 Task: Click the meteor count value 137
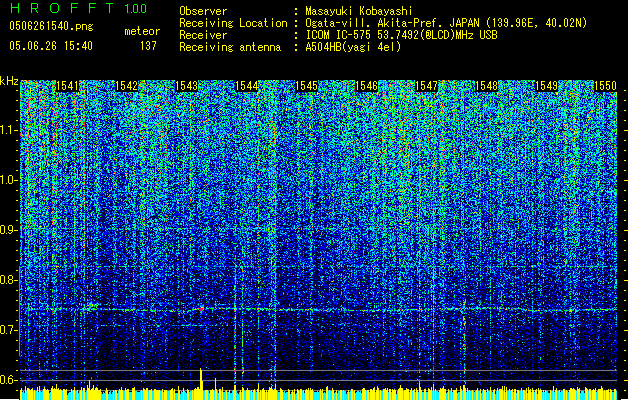148,46
